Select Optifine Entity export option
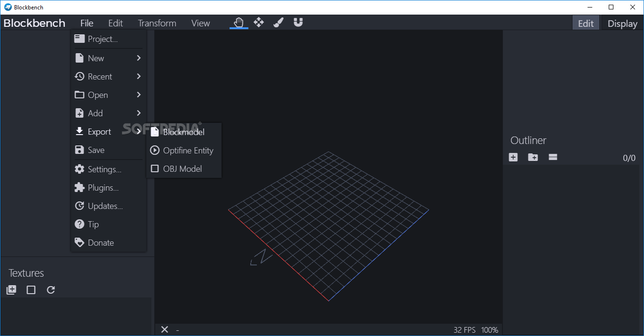644x336 pixels. [x=184, y=151]
